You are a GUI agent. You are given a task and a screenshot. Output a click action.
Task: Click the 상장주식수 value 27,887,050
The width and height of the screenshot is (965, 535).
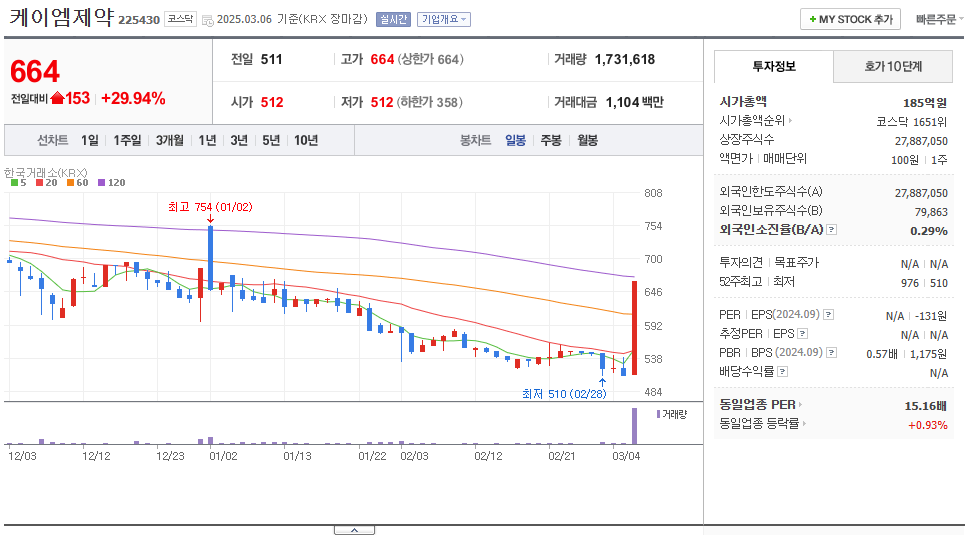click(921, 141)
